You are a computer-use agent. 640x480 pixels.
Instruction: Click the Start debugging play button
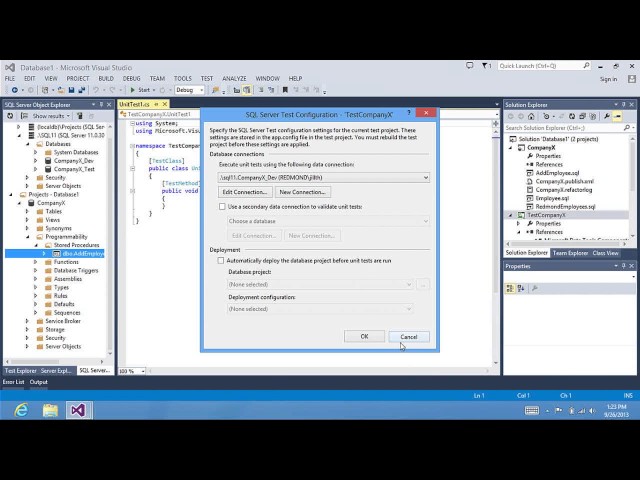pyautogui.click(x=132, y=90)
